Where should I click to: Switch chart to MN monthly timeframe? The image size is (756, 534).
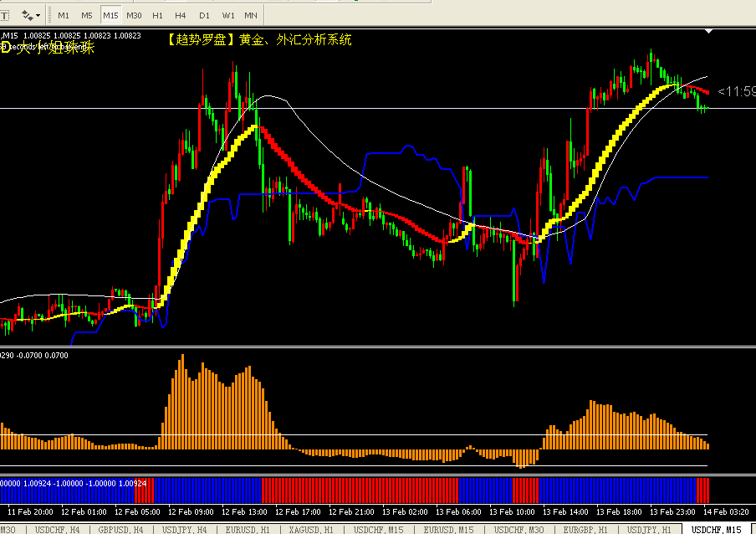click(251, 15)
